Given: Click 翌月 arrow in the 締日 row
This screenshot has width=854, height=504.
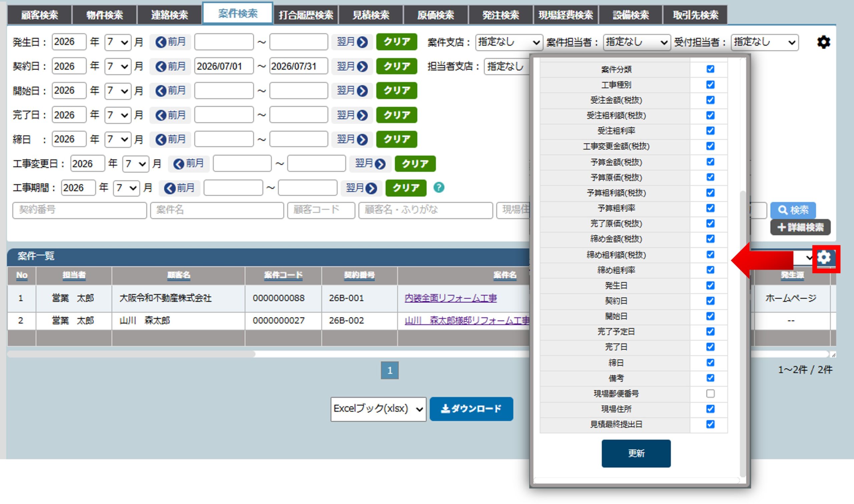Looking at the screenshot, I should point(352,139).
